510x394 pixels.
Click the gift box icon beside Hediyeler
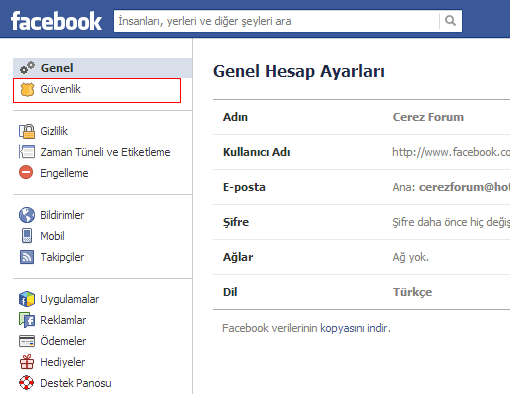pos(27,362)
